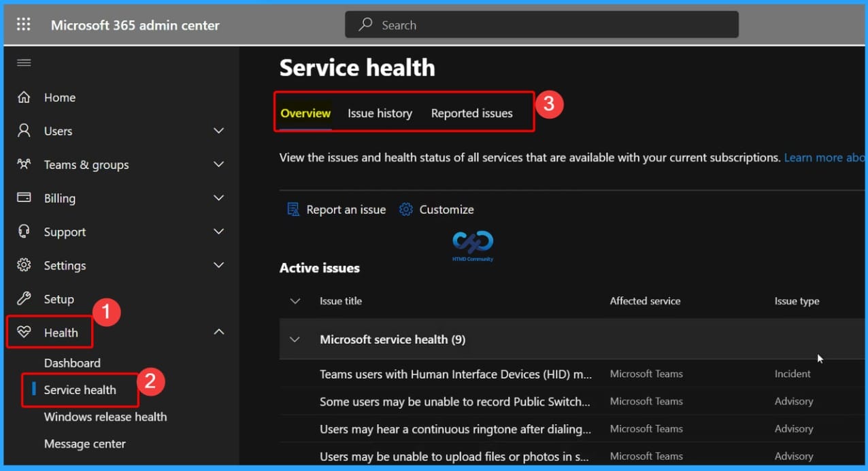Open the Human Interface Devices issue
This screenshot has width=868, height=471.
pos(456,374)
